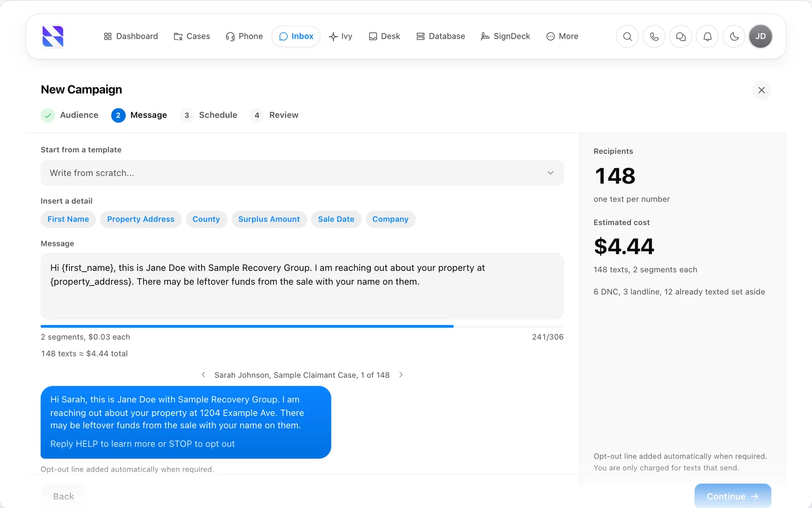Image resolution: width=812 pixels, height=508 pixels.
Task: Select the Message step
Action: tap(139, 115)
